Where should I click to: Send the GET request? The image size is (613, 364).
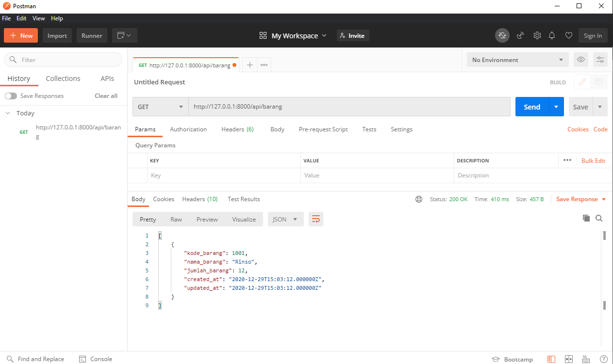click(532, 107)
